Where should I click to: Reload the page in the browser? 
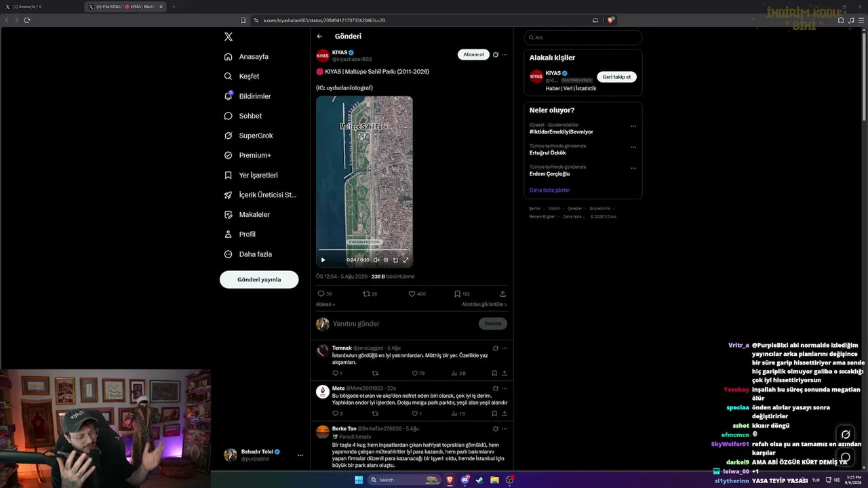coord(27,20)
